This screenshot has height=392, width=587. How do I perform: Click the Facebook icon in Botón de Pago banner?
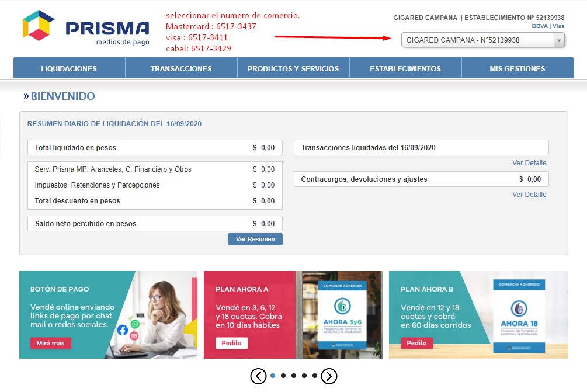tap(123, 330)
